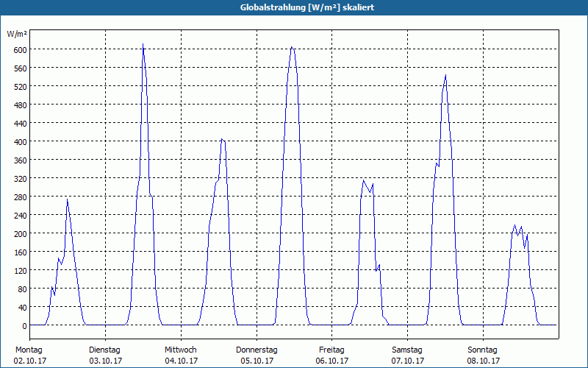The height and width of the screenshot is (368, 588).
Task: Click the Mittwoch day label
Action: [180, 350]
